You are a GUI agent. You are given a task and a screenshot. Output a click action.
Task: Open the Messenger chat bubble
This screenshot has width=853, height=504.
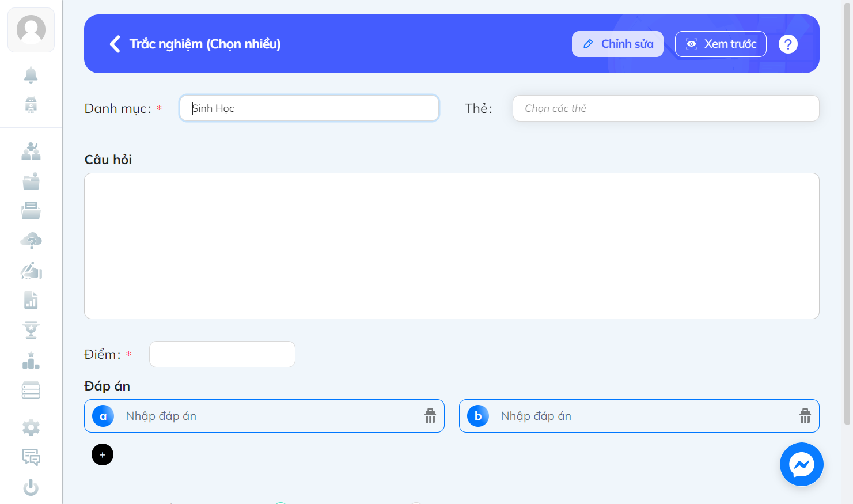802,464
